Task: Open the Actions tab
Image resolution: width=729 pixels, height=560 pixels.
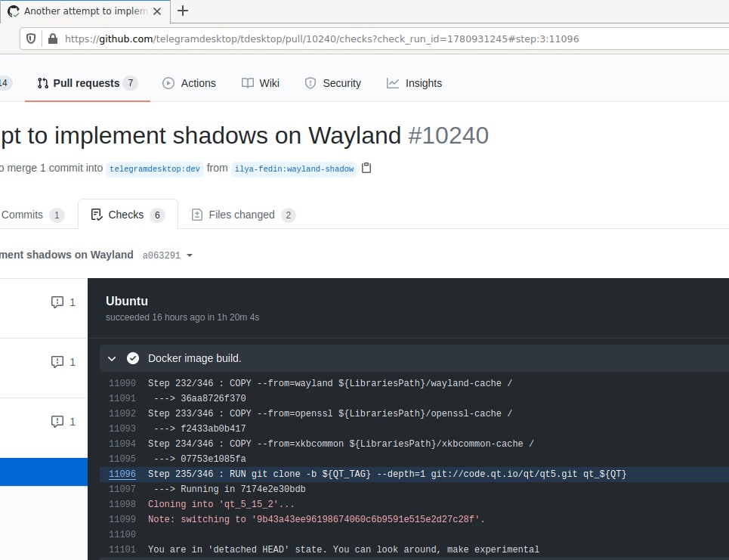Action: (189, 83)
